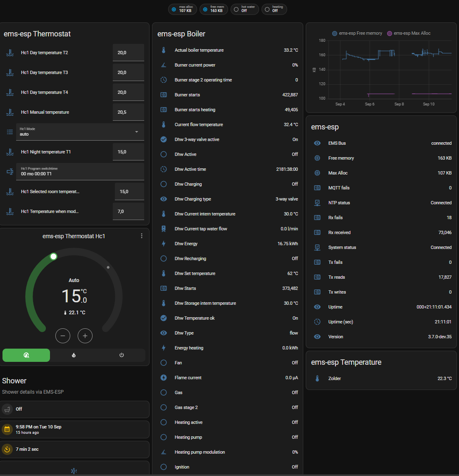Click the Burner starts counter icon
Image resolution: width=459 pixels, height=476 pixels.
point(164,95)
